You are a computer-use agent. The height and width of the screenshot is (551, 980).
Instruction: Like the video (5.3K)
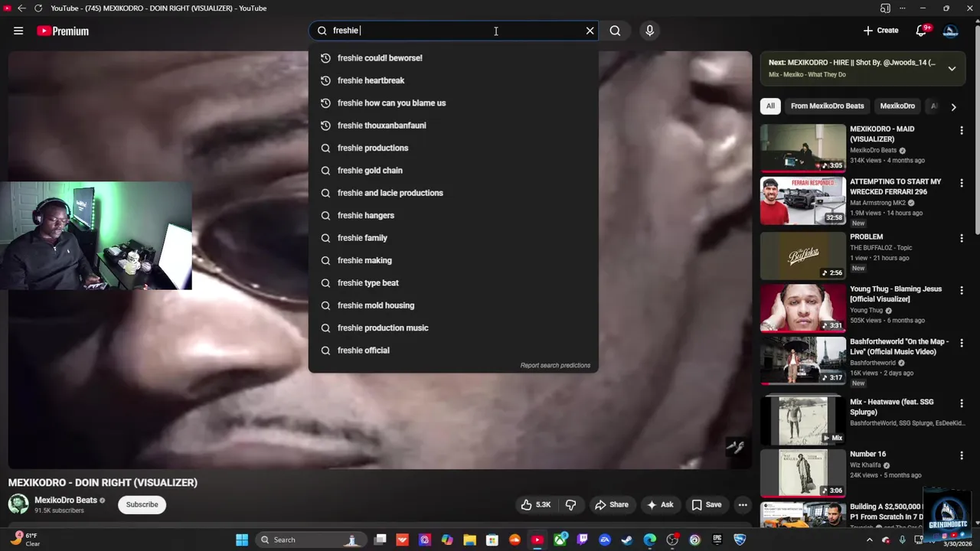pyautogui.click(x=536, y=504)
